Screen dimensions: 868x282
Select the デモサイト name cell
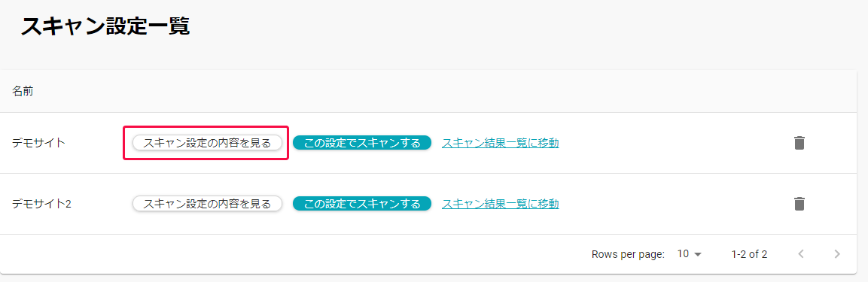[38, 143]
